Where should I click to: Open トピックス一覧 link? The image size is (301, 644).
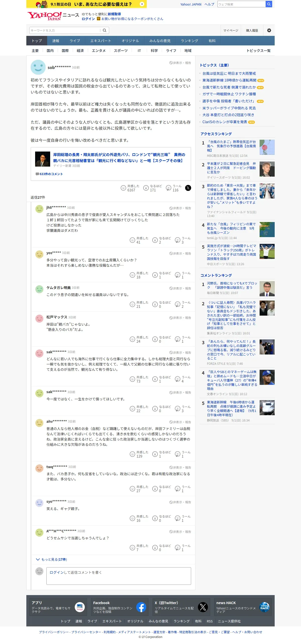(259, 51)
